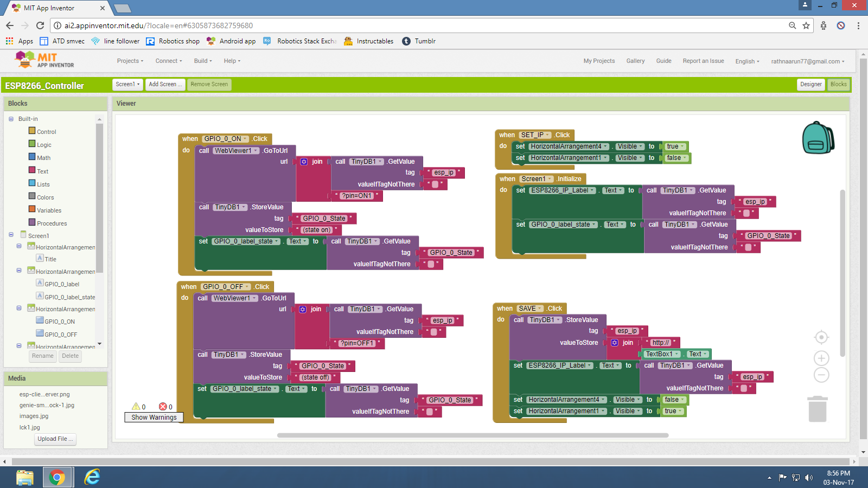
Task: Zoom out using the minus icon
Action: [821, 375]
